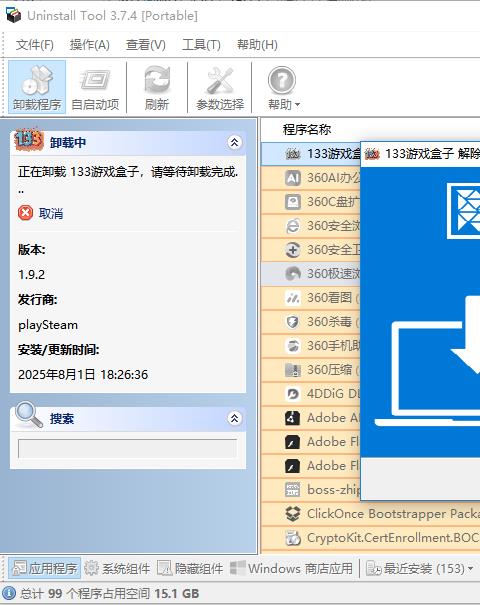This screenshot has width=480, height=605.
Task: Collapse the 卸载中 panel with chevron
Action: point(234,143)
